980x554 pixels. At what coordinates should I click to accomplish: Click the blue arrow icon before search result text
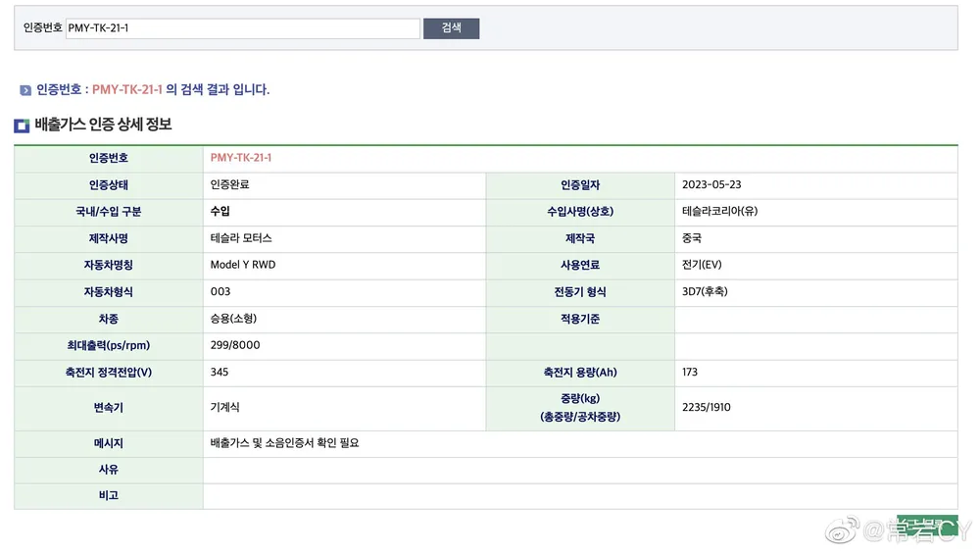pyautogui.click(x=25, y=90)
